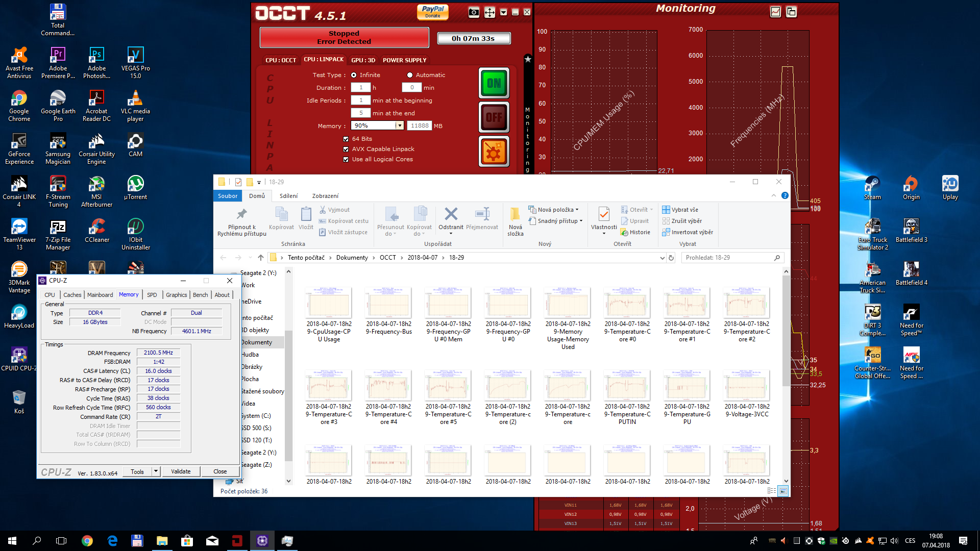Screen dimensions: 980x551
Task: Uncheck the AVX Capable Linpack checkbox
Action: 346,149
